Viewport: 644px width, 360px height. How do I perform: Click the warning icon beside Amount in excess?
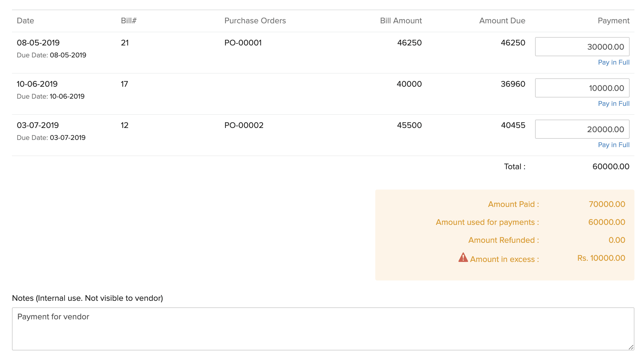click(463, 257)
